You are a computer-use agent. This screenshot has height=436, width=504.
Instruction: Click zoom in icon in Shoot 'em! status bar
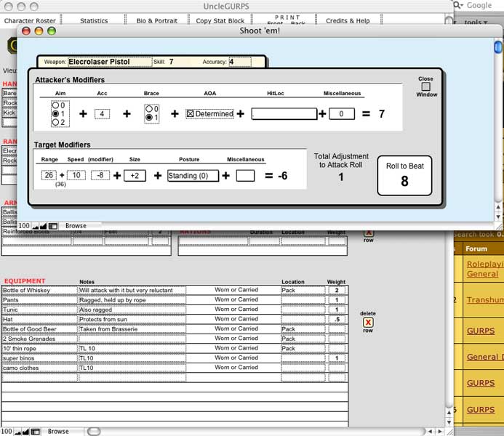click(43, 226)
